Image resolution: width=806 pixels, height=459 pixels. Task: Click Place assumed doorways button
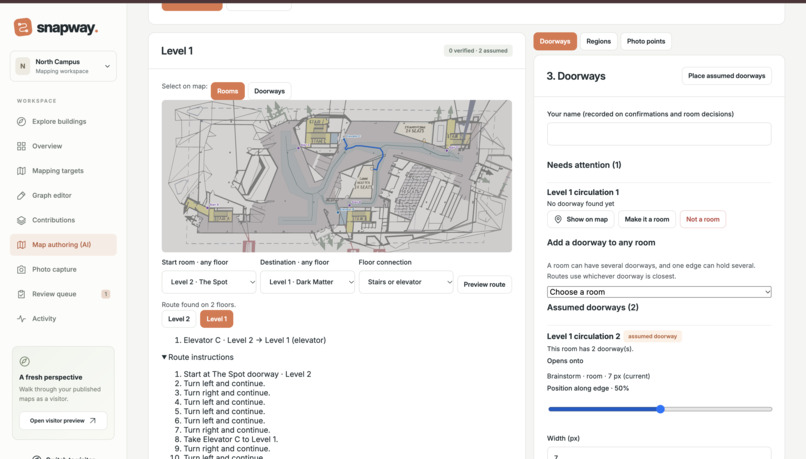tap(726, 76)
